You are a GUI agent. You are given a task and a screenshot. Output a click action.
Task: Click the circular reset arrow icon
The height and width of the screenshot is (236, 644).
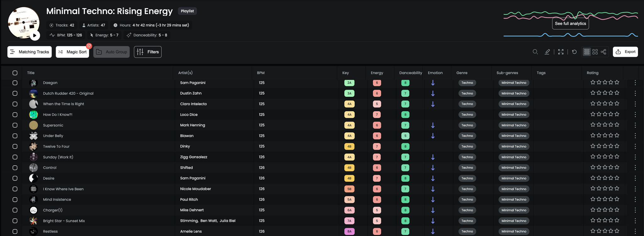(574, 52)
